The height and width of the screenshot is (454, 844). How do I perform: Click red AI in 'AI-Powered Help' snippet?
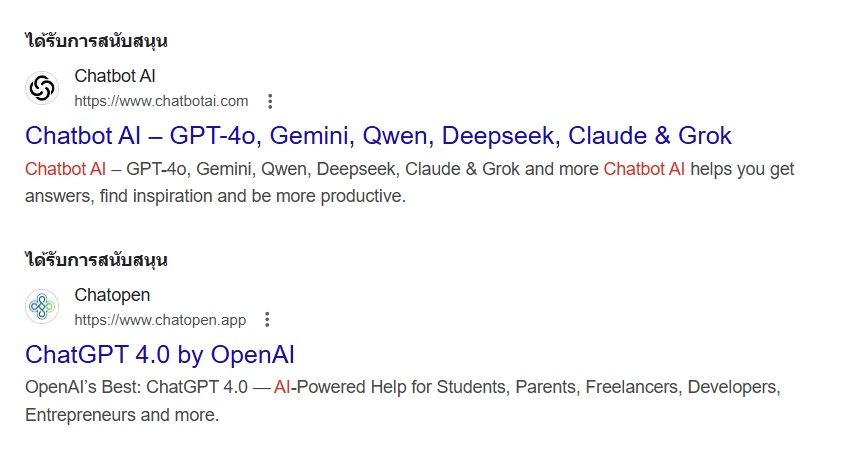point(282,387)
